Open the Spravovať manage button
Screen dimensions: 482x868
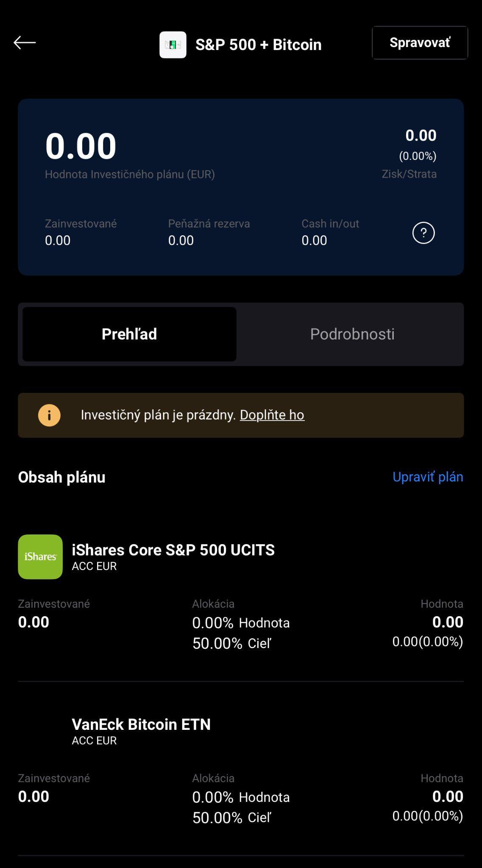pos(420,43)
